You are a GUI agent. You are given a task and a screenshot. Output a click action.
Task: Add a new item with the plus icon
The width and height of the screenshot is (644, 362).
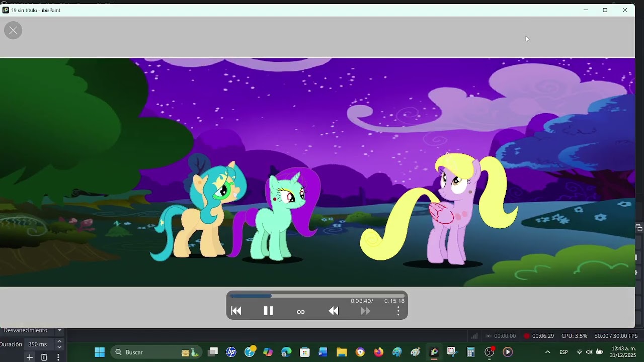[x=30, y=357]
